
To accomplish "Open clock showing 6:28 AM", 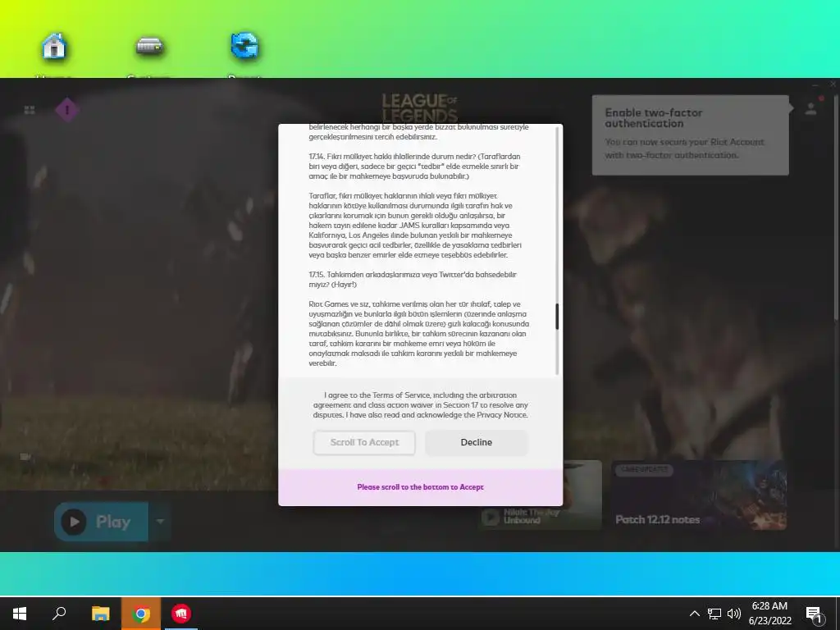I will [x=769, y=614].
